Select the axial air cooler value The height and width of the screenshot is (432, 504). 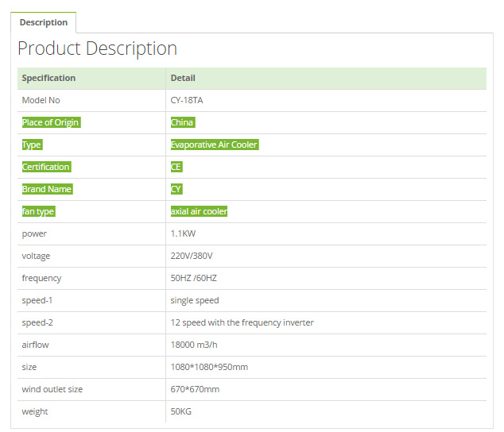tap(199, 211)
